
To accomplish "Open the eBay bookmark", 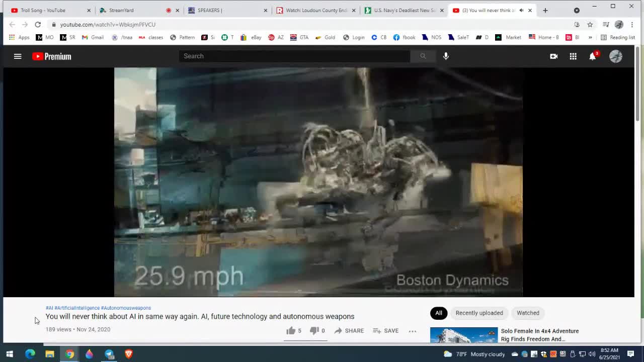I will tap(251, 37).
